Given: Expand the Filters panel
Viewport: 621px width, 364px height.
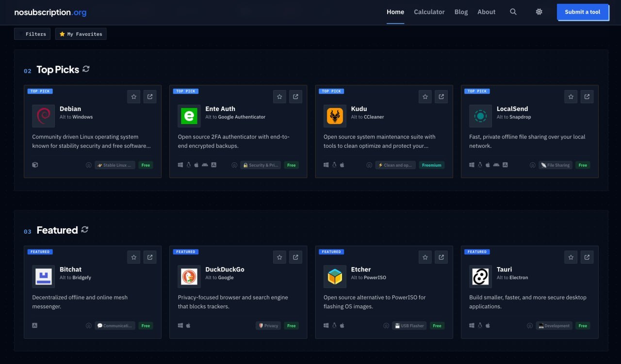Looking at the screenshot, I should pyautogui.click(x=33, y=34).
